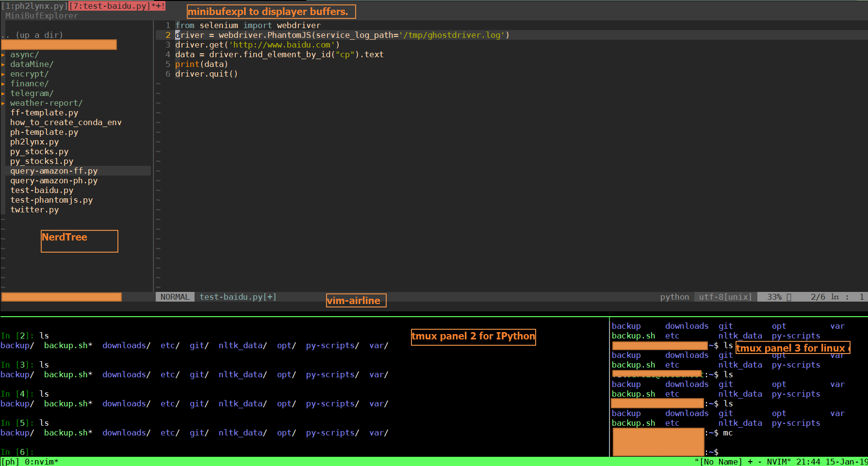This screenshot has width=868, height=466.
Task: Select test-baidu.py in the NerdTree list
Action: click(x=42, y=191)
